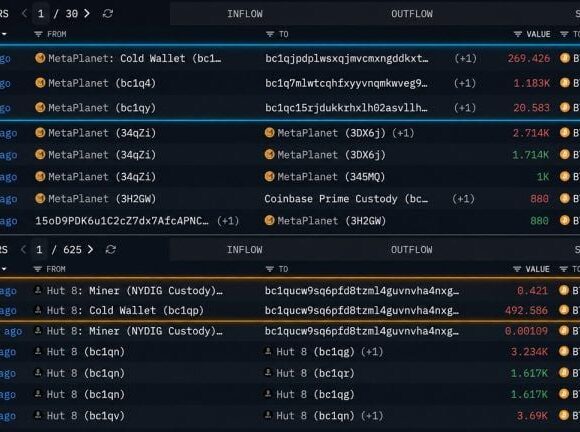Switch upper table to OUTFLOW tab
This screenshot has width=580, height=432.
412,14
